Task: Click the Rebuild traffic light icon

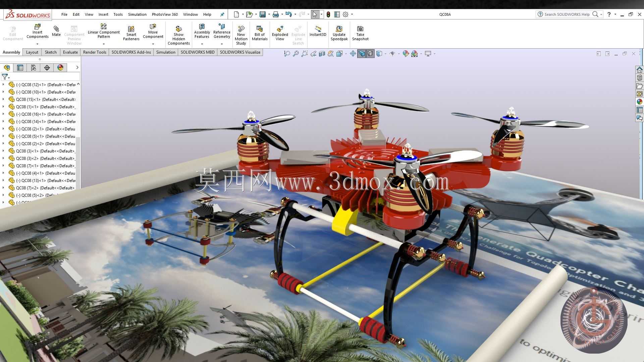Action: (x=328, y=14)
